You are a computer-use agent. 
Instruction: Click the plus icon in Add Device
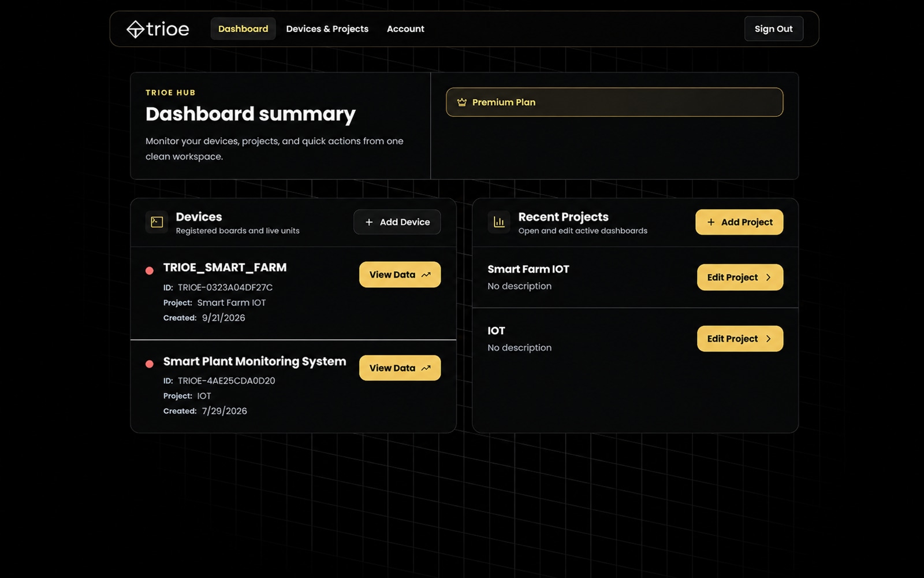pyautogui.click(x=369, y=222)
